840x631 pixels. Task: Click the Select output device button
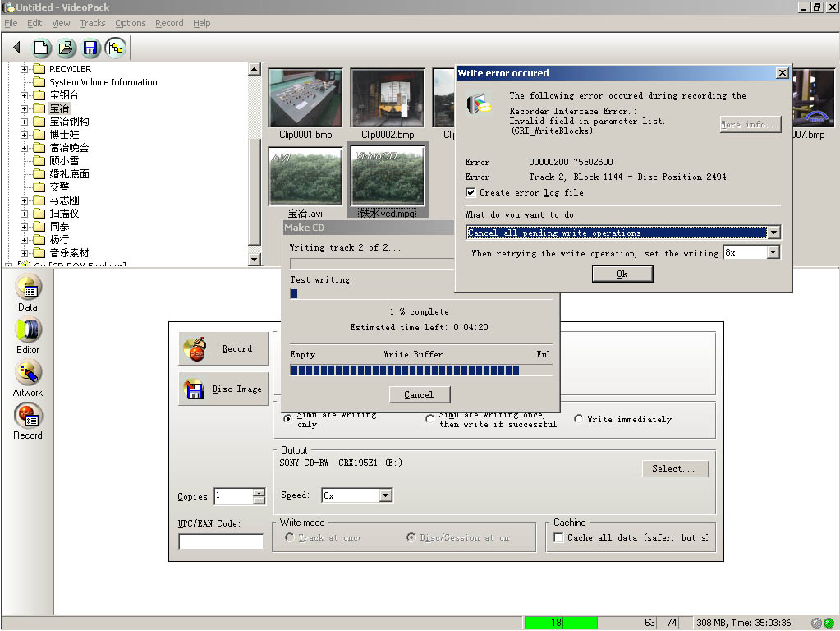674,468
